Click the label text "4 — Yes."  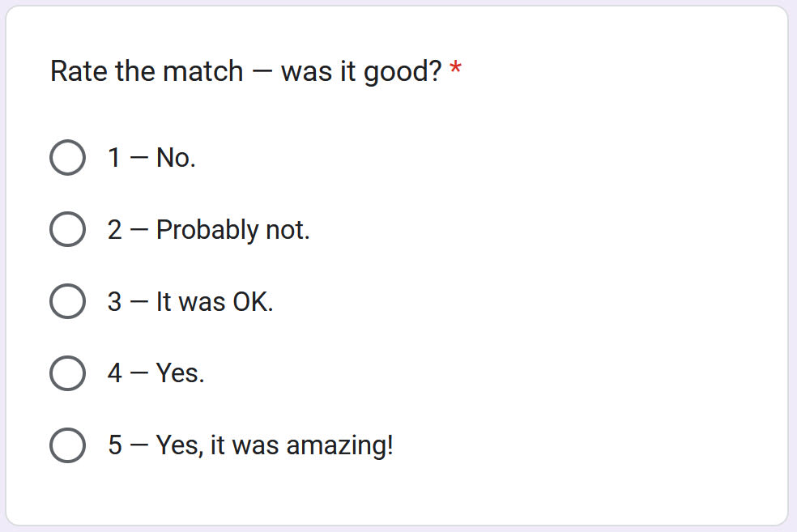point(156,373)
